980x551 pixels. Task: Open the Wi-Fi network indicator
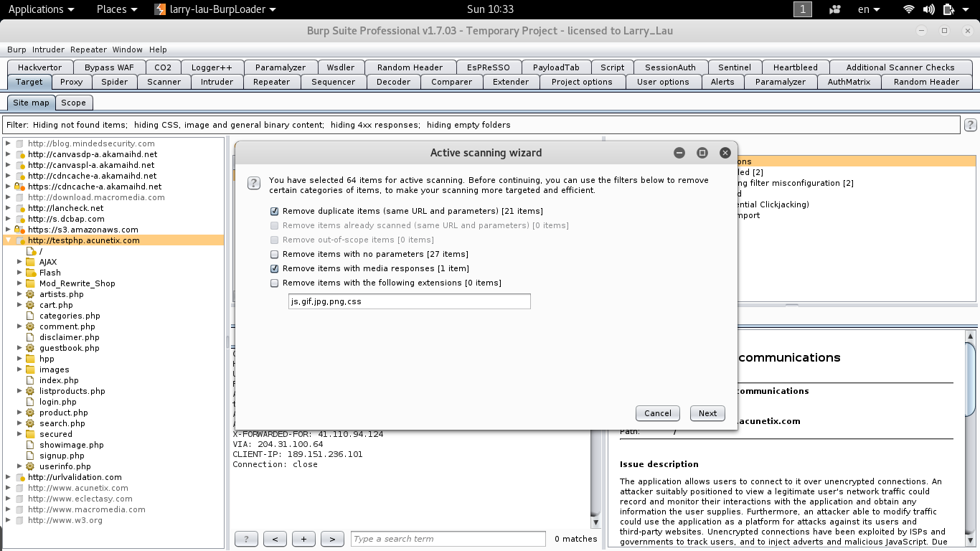909,9
